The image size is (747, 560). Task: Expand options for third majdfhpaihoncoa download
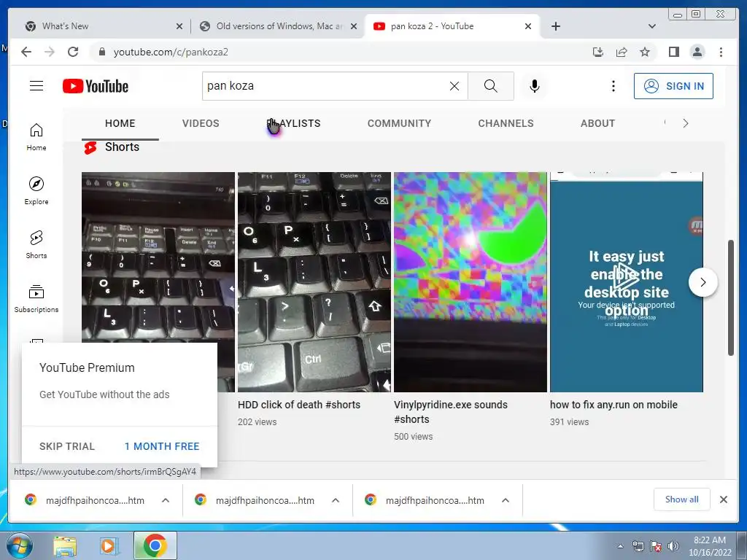point(506,500)
